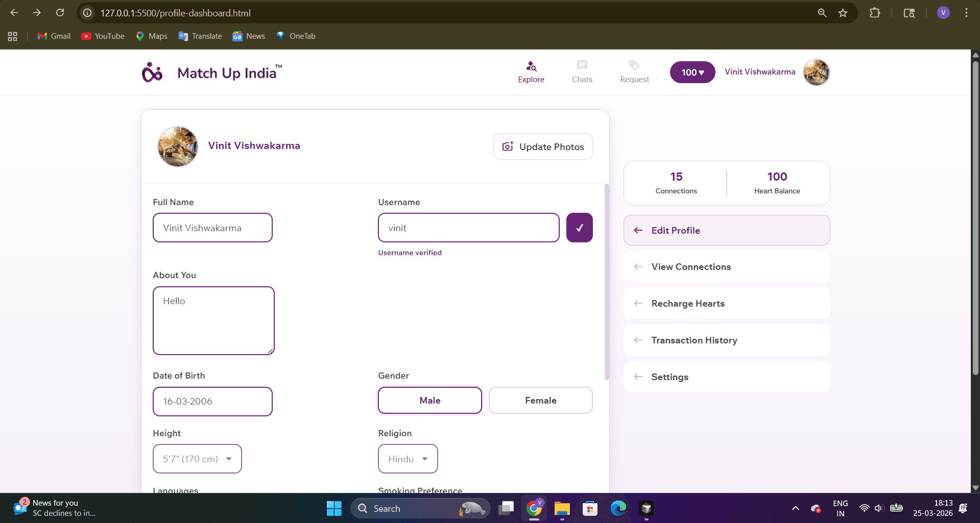This screenshot has width=980, height=523.
Task: Open the Translate bookmark
Action: coord(200,36)
